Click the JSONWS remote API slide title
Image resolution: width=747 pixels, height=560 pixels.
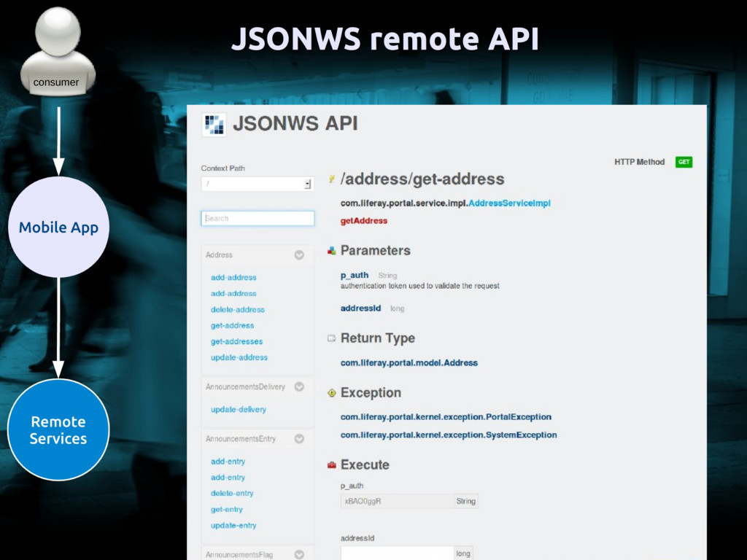pos(385,39)
